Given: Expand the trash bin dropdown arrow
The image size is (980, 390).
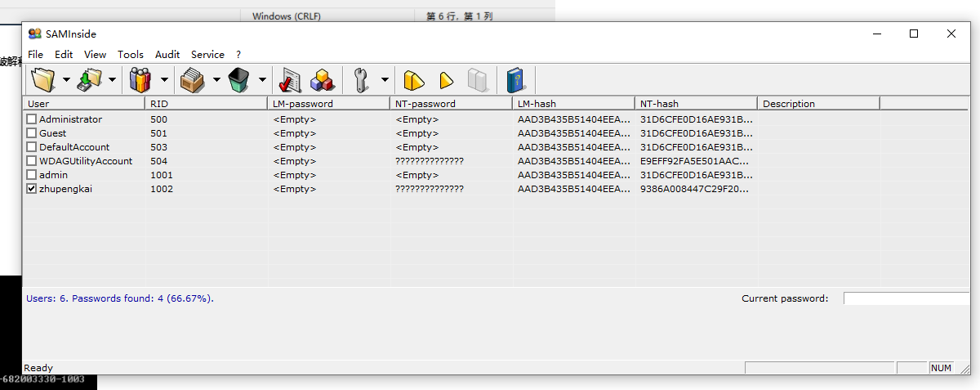Looking at the screenshot, I should 262,80.
